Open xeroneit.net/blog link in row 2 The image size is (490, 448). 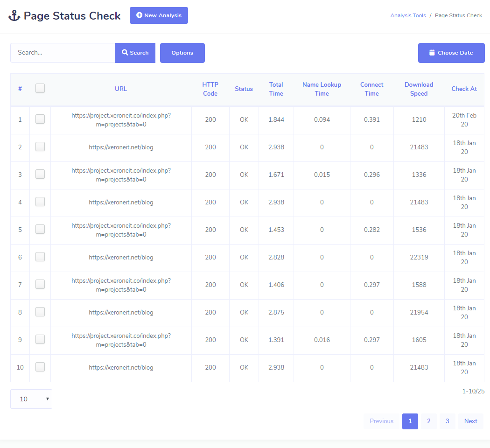pos(121,147)
